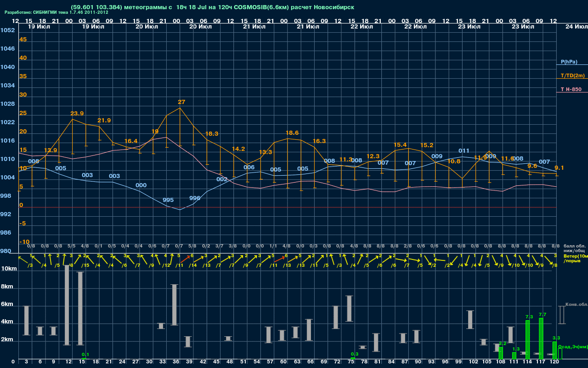Click the 'балл обл. ниж/общ' cloud legend
The width and height of the screenshot is (588, 368).
574,248
